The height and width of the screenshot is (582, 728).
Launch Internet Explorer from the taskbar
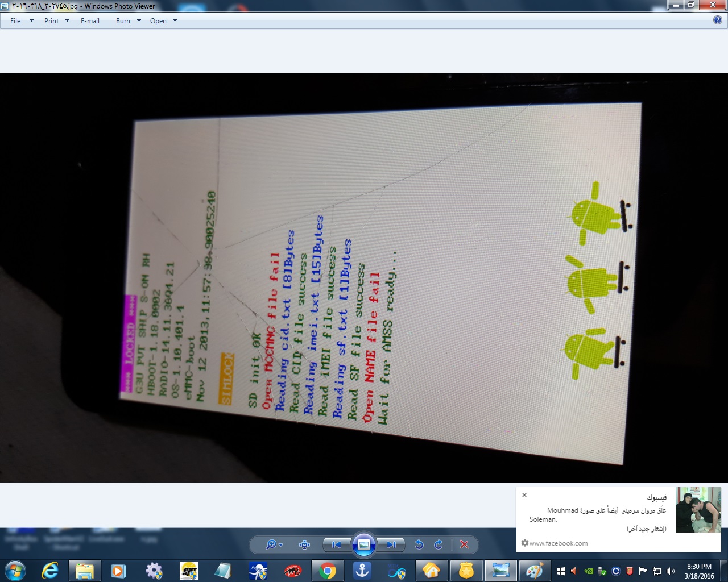[x=50, y=571]
